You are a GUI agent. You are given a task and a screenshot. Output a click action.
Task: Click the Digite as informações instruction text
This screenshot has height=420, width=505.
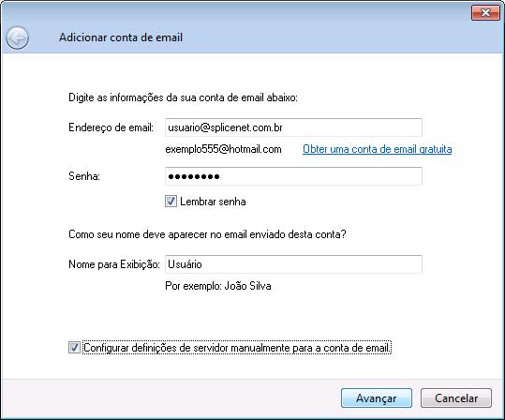coord(183,97)
